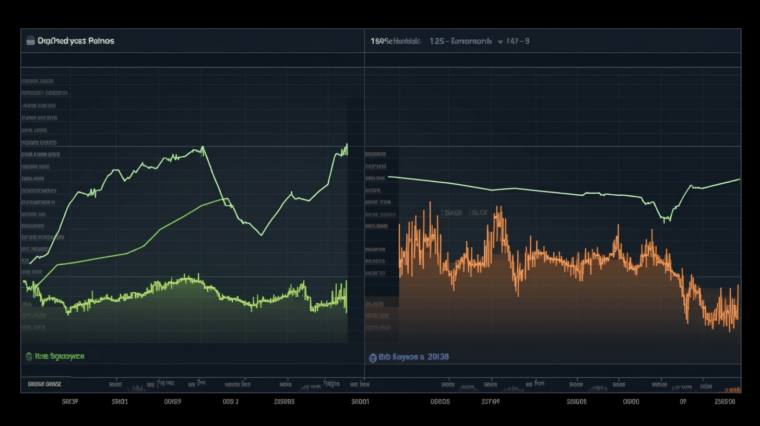Image resolution: width=760 pixels, height=426 pixels.
Task: Click the first time-axis label at bottom left
Action: point(70,402)
